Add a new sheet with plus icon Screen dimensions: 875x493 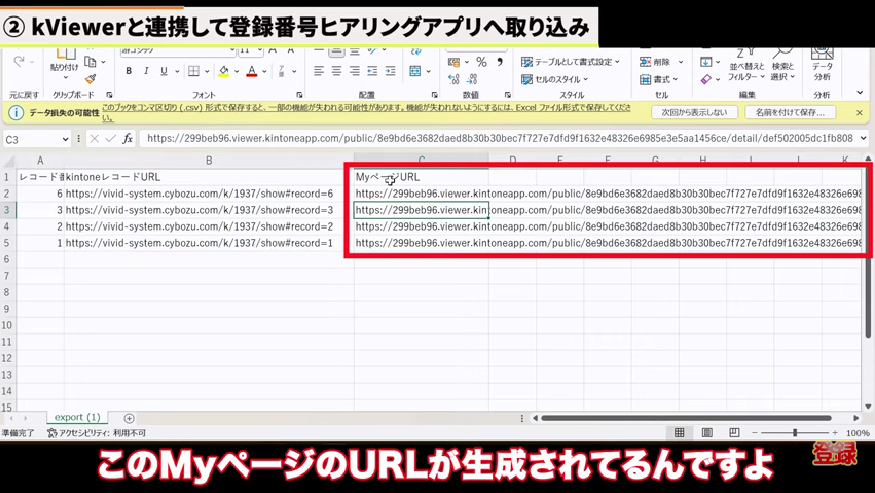pyautogui.click(x=129, y=418)
